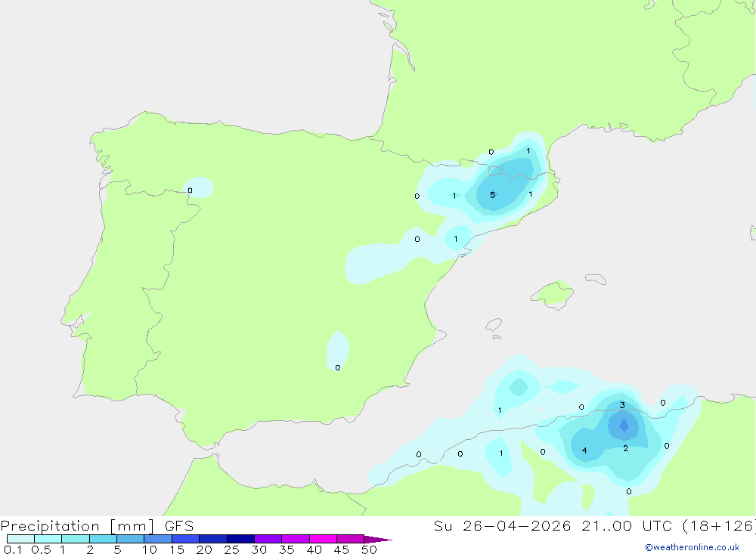Screen dimensions: 756x554
Task: Click the 0.5–1 mm legend color swatch
Action: [48, 539]
